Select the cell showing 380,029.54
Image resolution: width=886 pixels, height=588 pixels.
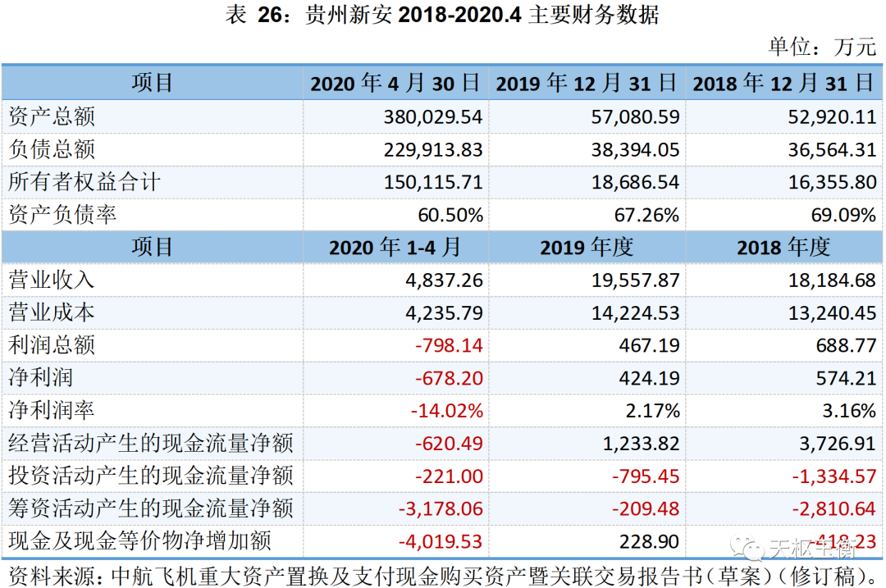433,116
